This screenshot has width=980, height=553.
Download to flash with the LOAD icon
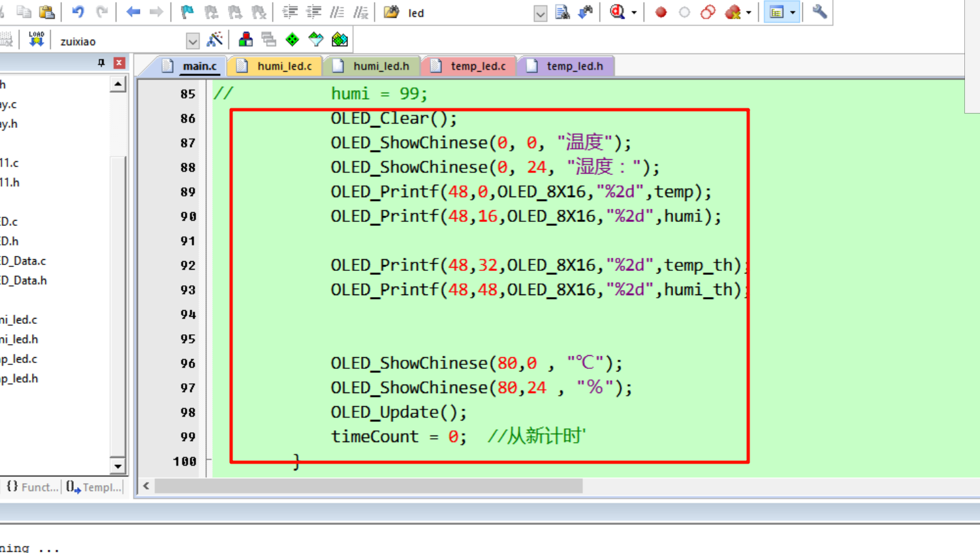coord(37,40)
